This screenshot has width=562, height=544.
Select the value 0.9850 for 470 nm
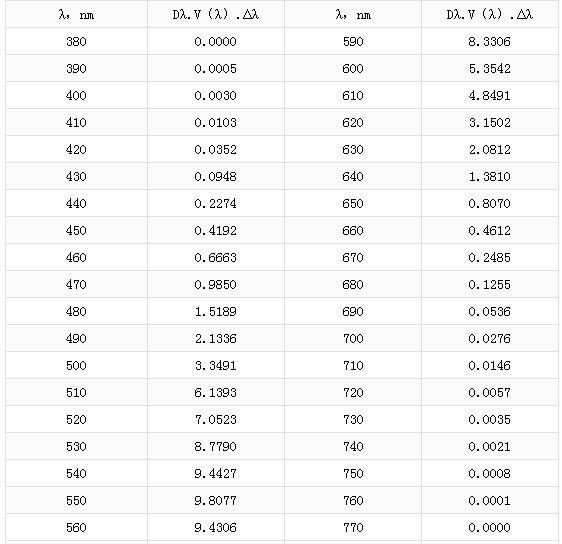point(215,285)
